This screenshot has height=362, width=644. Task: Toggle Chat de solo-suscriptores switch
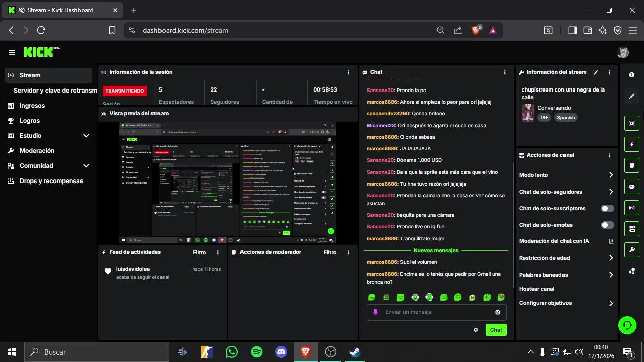pyautogui.click(x=607, y=208)
